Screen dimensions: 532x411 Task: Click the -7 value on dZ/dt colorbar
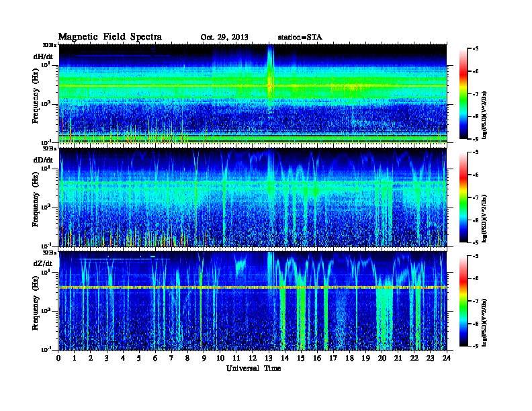click(x=476, y=301)
